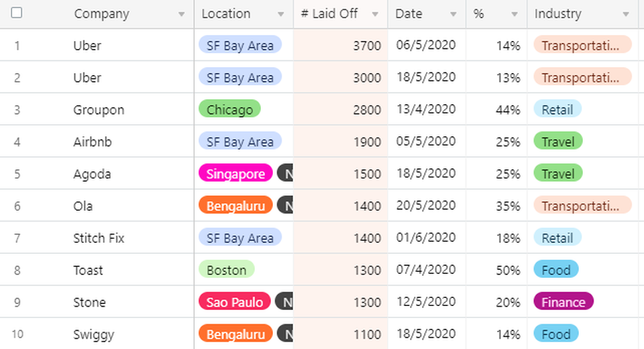This screenshot has width=644, height=349.
Task: Select the 50% percentage cell
Action: (496, 269)
